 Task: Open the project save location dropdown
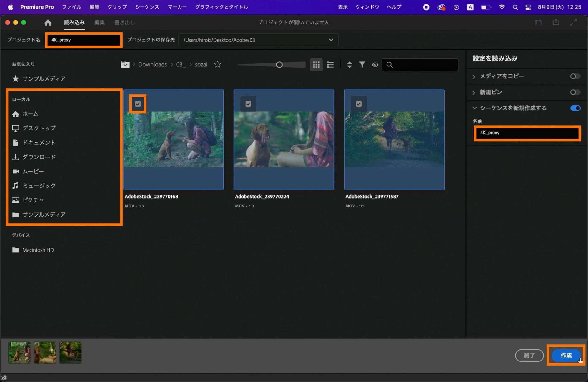(331, 40)
